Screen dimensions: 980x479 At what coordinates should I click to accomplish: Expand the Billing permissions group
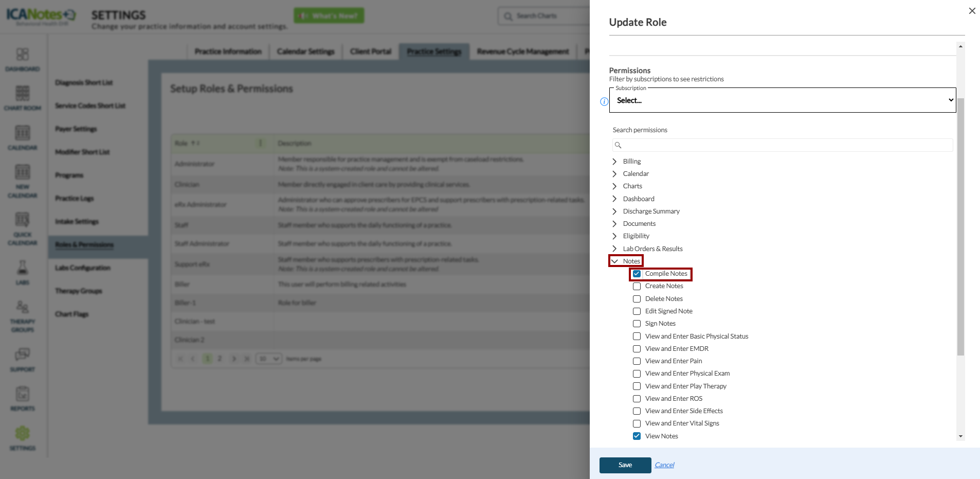click(x=614, y=162)
